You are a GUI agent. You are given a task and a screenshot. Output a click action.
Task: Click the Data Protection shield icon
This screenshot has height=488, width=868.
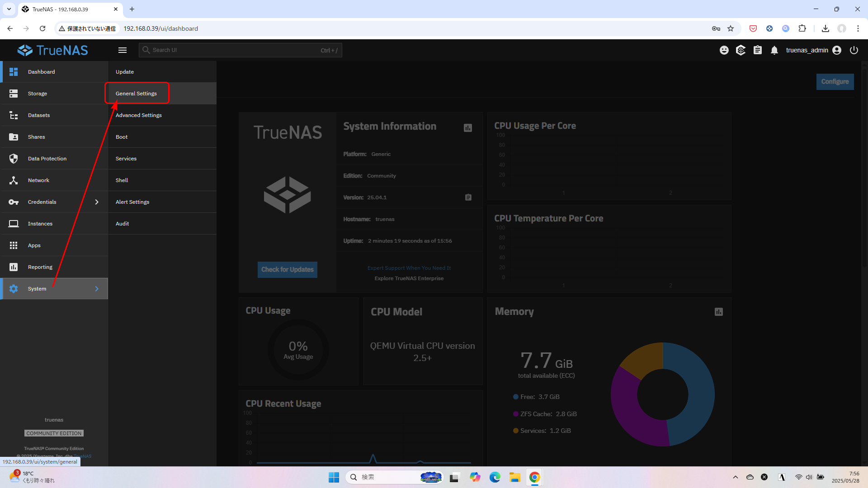14,159
